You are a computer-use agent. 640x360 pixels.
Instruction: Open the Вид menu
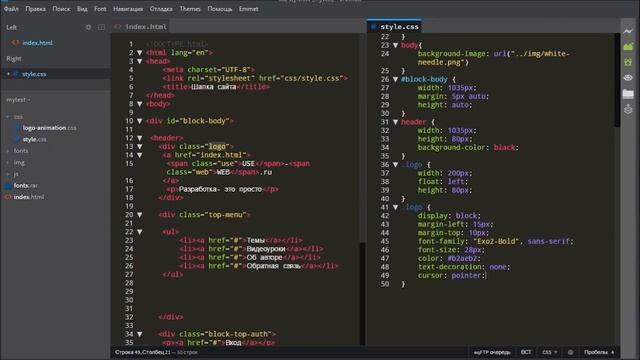tap(82, 9)
